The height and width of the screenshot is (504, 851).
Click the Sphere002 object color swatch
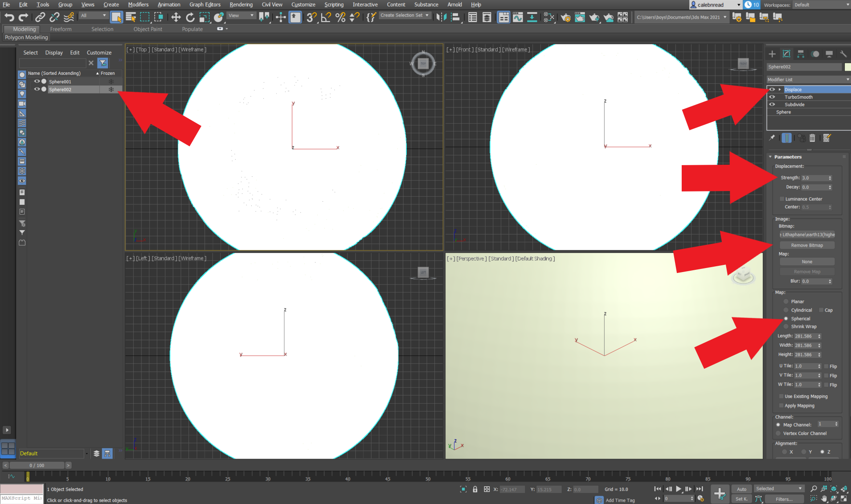click(848, 67)
